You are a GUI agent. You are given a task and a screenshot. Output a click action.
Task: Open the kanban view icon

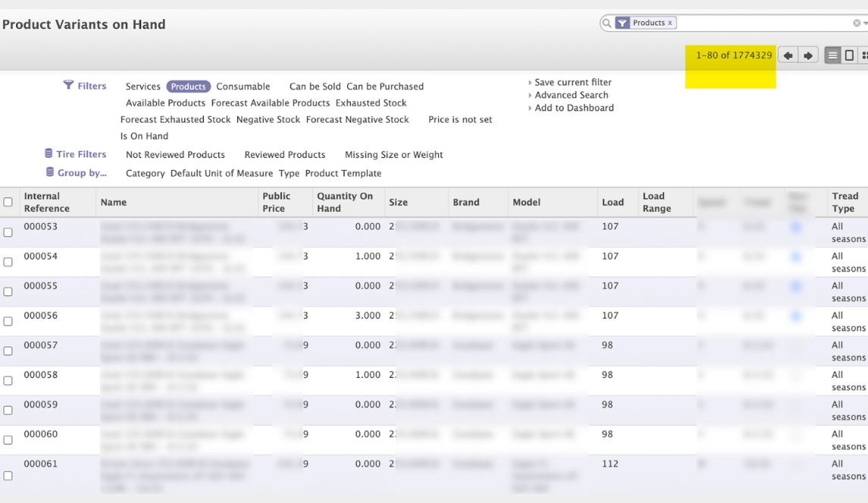(865, 54)
